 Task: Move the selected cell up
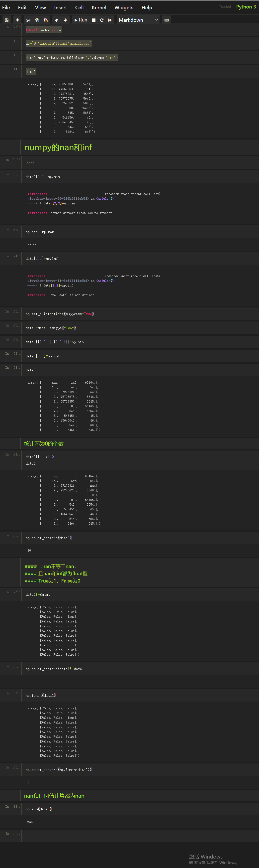pos(57,20)
